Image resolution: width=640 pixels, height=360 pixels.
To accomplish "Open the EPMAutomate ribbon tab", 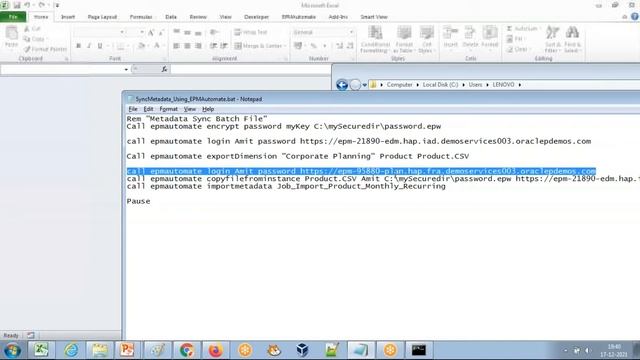I will tap(299, 17).
